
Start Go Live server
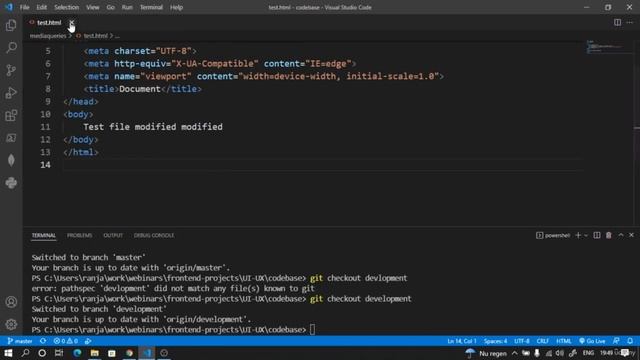click(592, 341)
